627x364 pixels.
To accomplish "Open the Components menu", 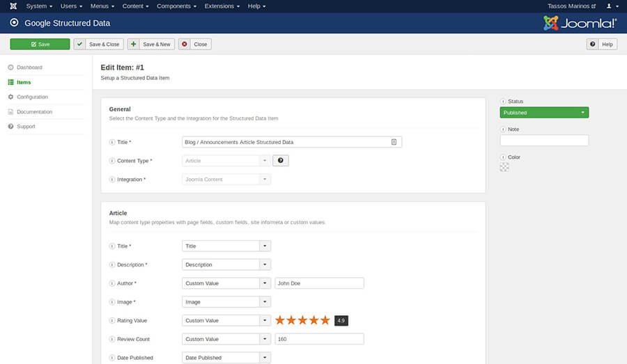I will pyautogui.click(x=176, y=6).
